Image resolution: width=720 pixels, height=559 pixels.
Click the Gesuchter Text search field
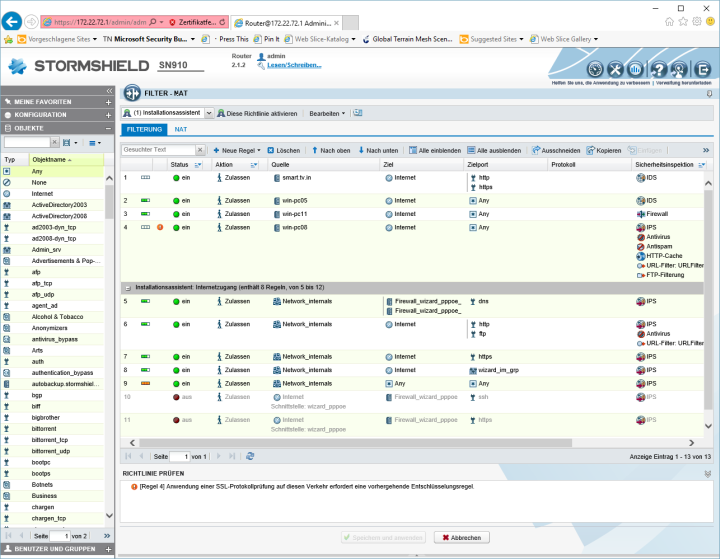tap(160, 150)
